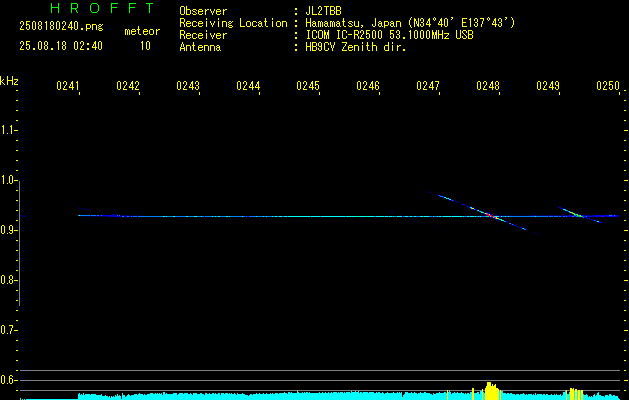Click the 0249 time axis marker

click(x=548, y=86)
